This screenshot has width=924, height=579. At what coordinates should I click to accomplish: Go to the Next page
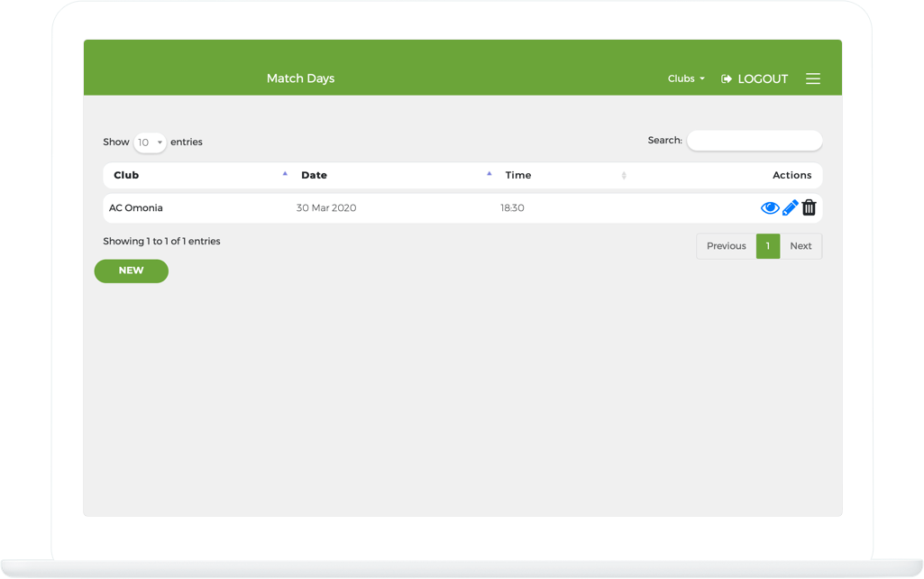(800, 246)
